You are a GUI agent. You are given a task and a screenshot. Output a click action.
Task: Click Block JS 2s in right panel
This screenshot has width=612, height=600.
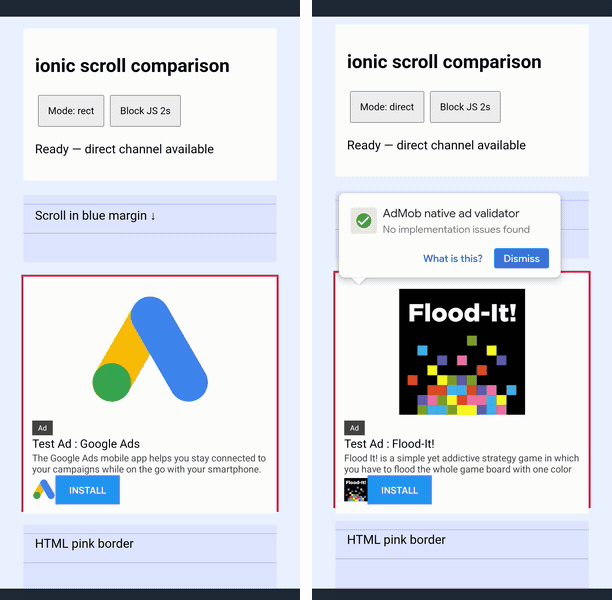point(465,107)
